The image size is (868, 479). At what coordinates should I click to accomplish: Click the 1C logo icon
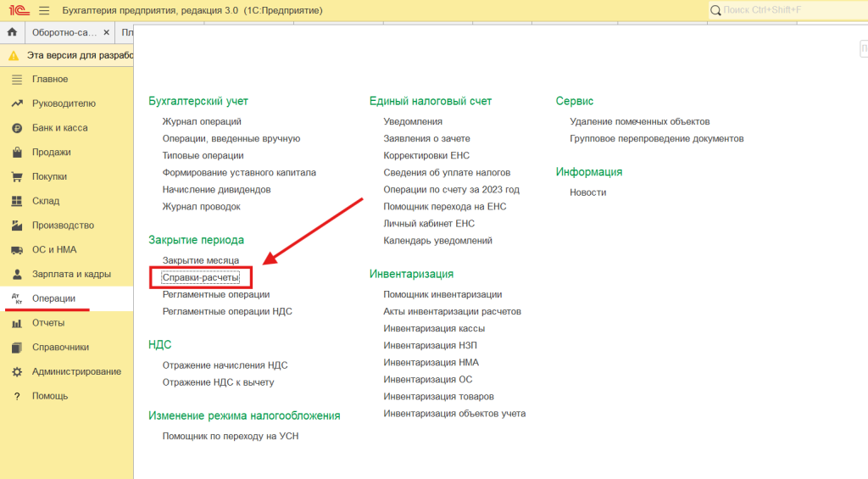[x=19, y=10]
